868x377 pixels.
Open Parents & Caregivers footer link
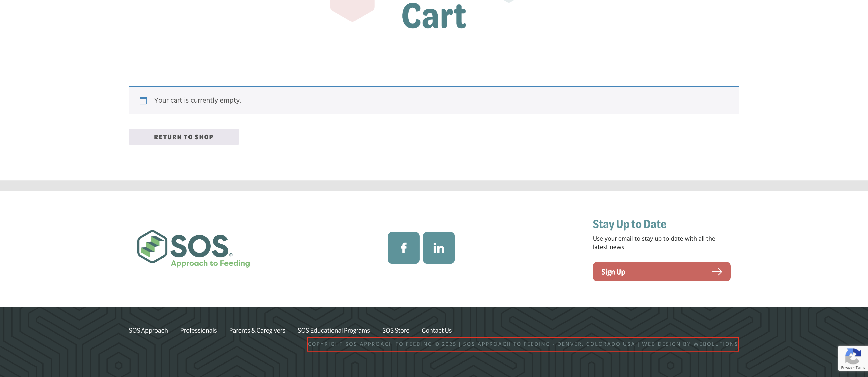pyautogui.click(x=257, y=331)
